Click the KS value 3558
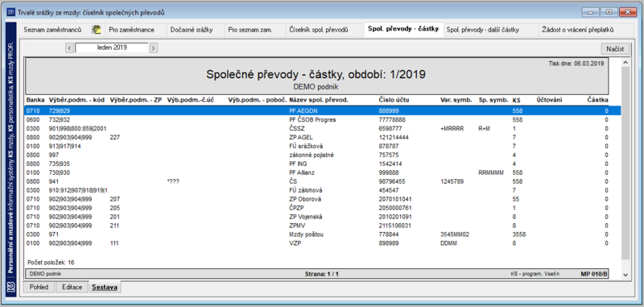Screen dimensions: 644x307 click(x=519, y=234)
